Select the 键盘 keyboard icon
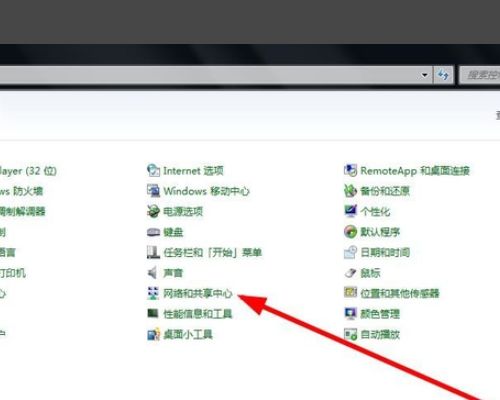The height and width of the screenshot is (400, 500). (x=153, y=232)
